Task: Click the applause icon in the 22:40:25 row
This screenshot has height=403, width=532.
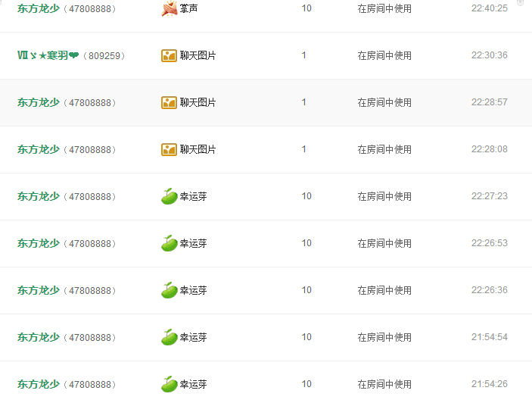Action: click(169, 9)
